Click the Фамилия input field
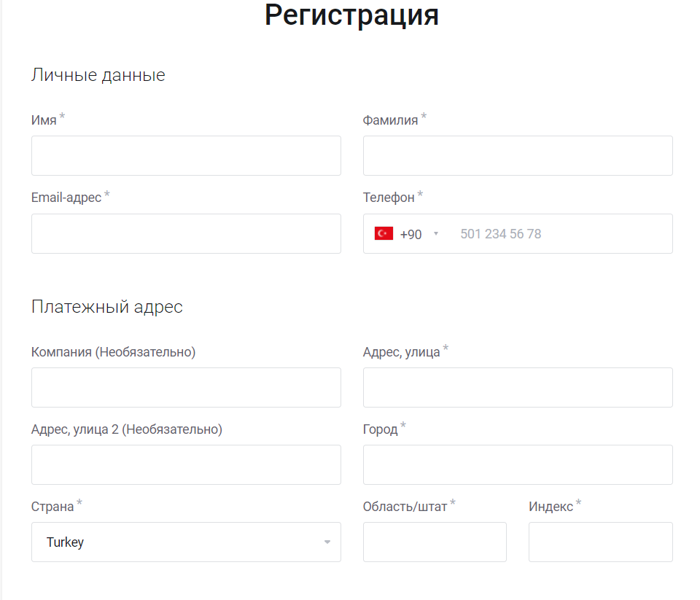 point(518,156)
